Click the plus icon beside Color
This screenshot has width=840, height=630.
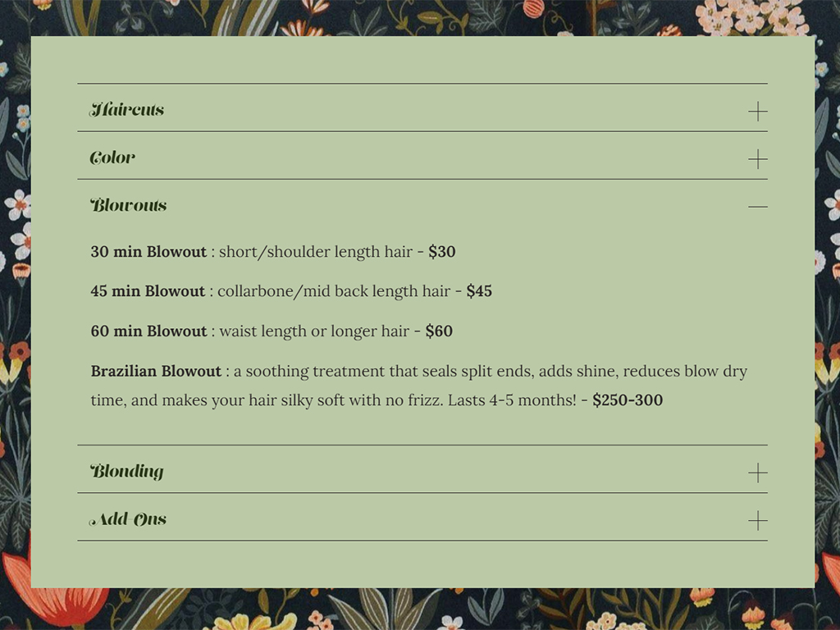click(x=757, y=158)
